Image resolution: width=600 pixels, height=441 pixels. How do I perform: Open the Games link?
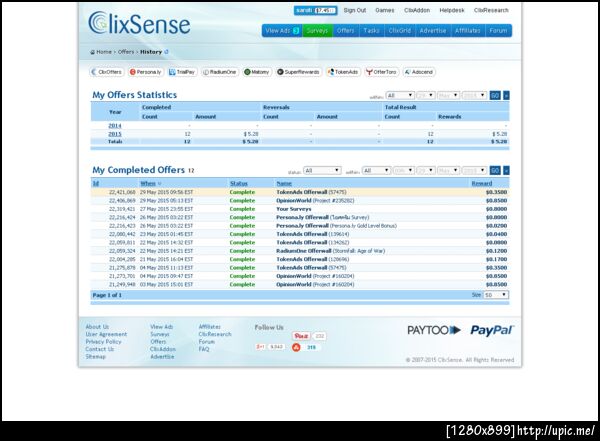click(385, 10)
